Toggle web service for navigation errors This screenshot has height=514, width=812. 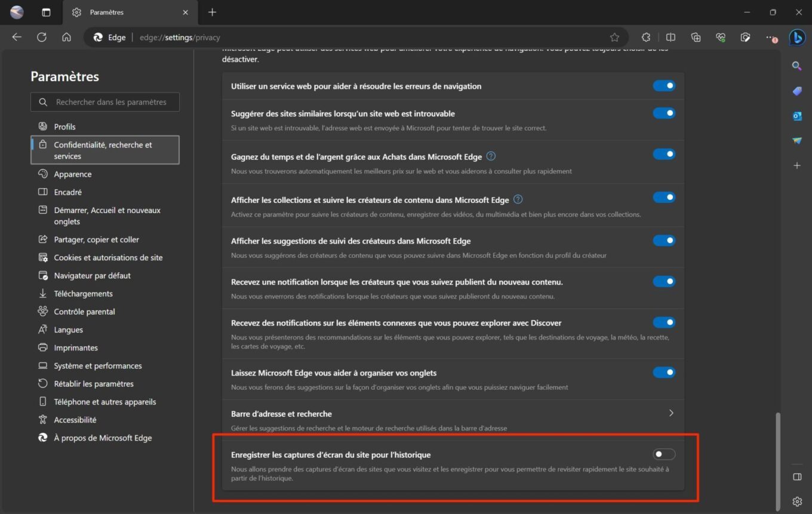point(664,86)
